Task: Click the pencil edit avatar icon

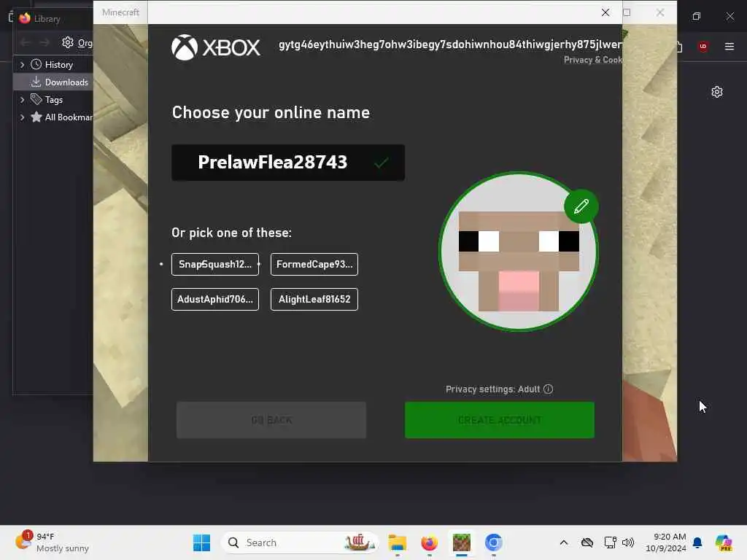Action: point(581,206)
